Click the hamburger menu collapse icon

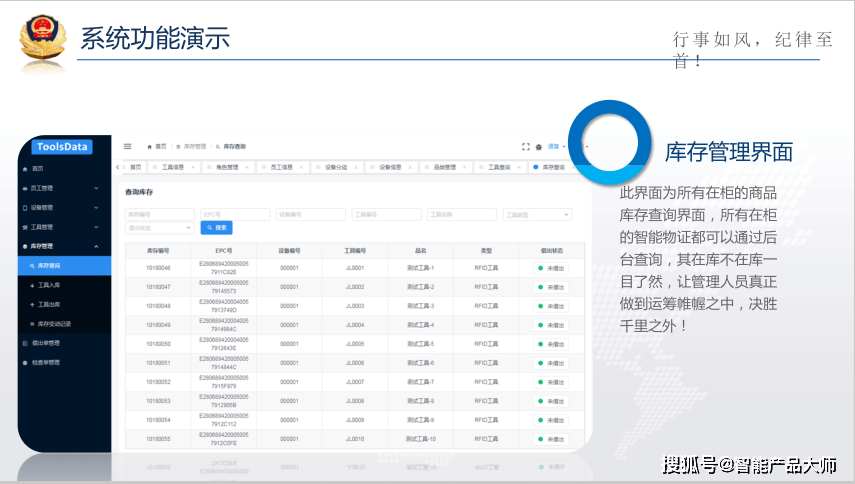pos(128,146)
